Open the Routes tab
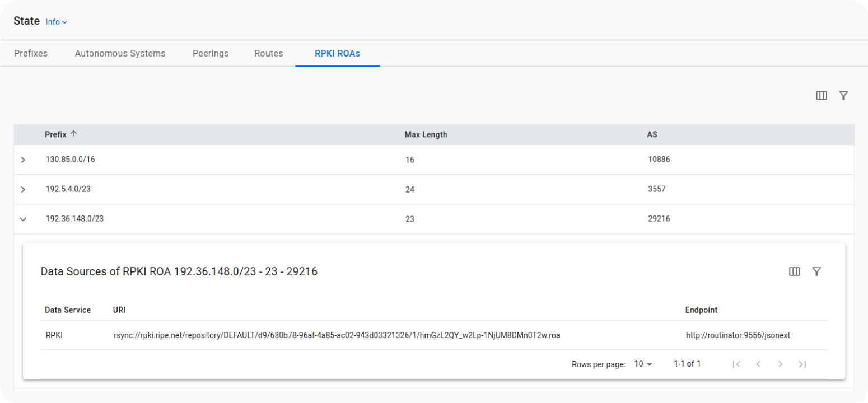Screen dimensions: 868x403 269,54
